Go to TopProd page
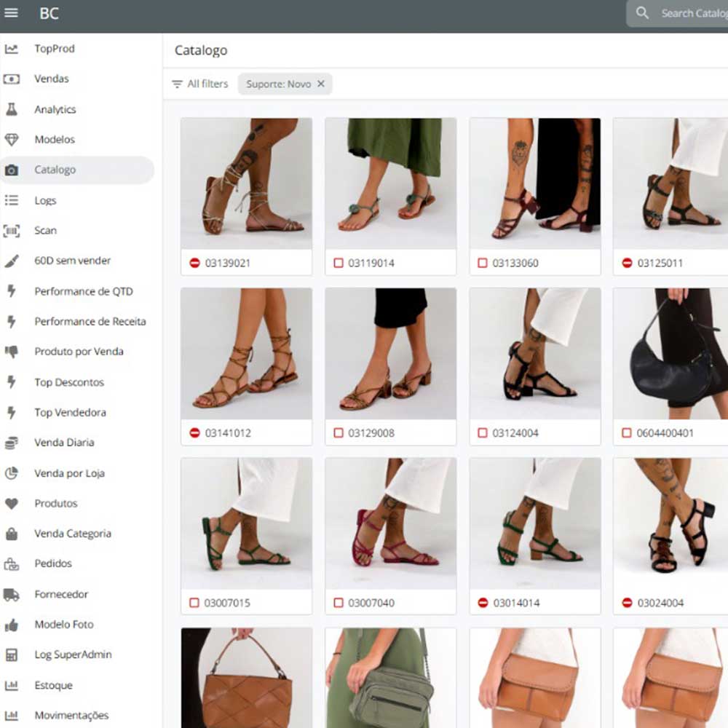 55,49
